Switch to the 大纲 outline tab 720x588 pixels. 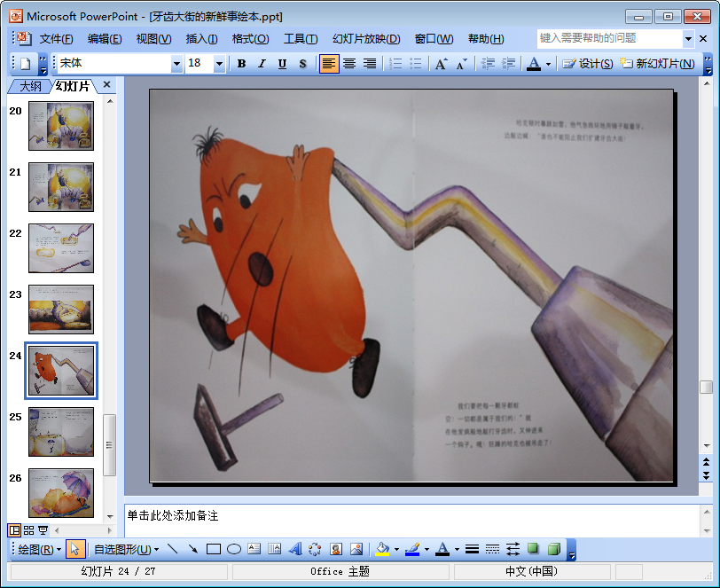[x=30, y=85]
